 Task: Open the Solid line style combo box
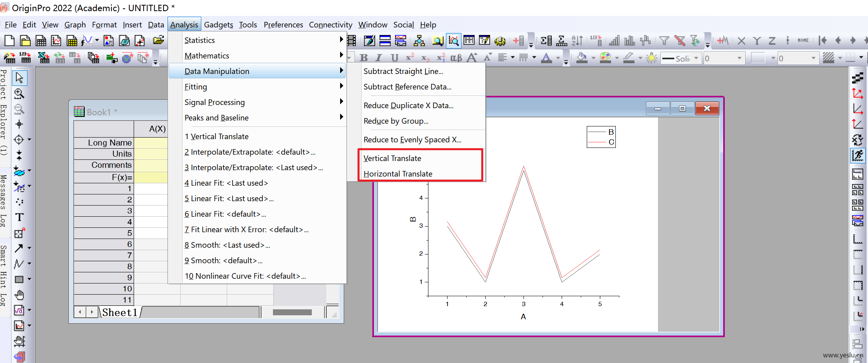coord(680,58)
